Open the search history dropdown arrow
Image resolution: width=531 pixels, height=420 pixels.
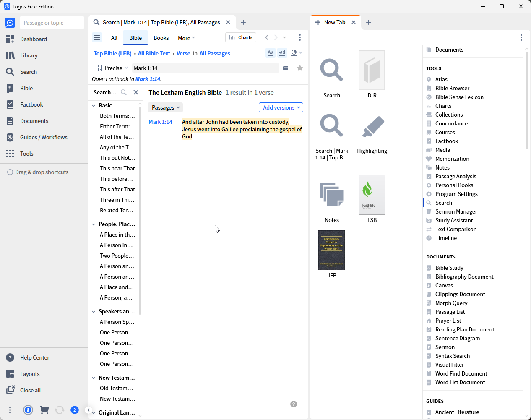(284, 37)
